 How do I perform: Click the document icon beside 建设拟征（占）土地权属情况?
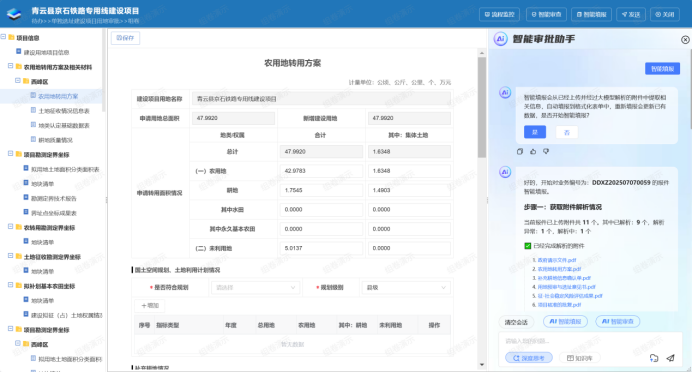[26, 314]
